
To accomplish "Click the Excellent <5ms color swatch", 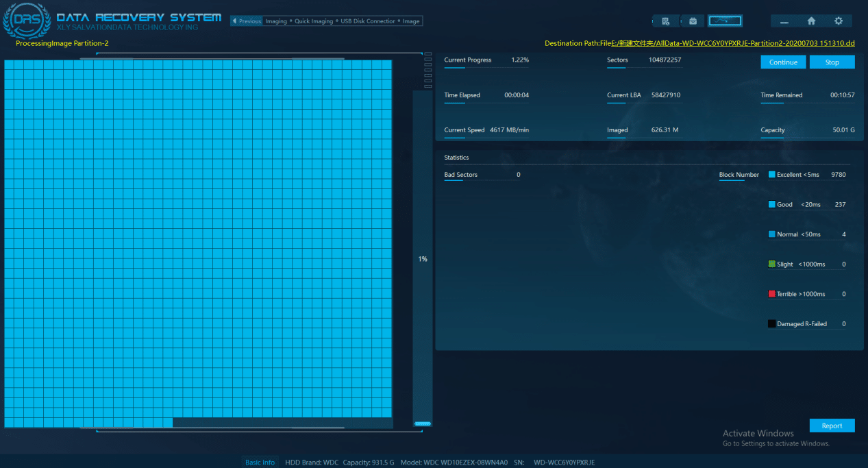I will tap(772, 175).
